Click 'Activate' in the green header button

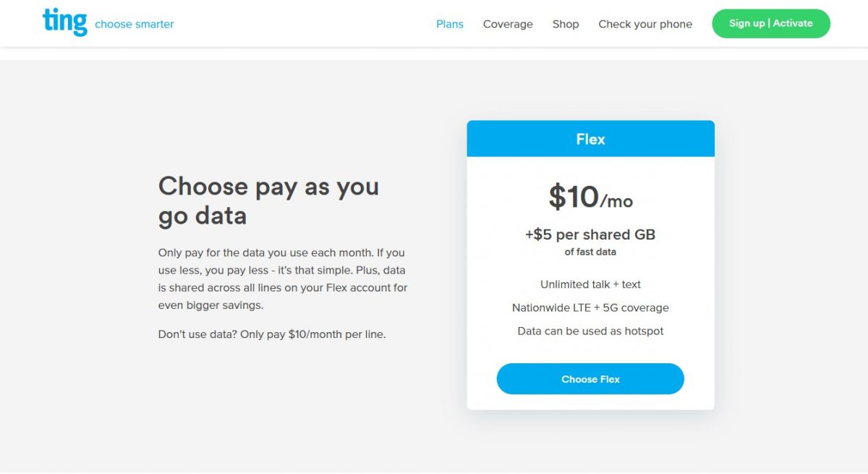[x=793, y=23]
